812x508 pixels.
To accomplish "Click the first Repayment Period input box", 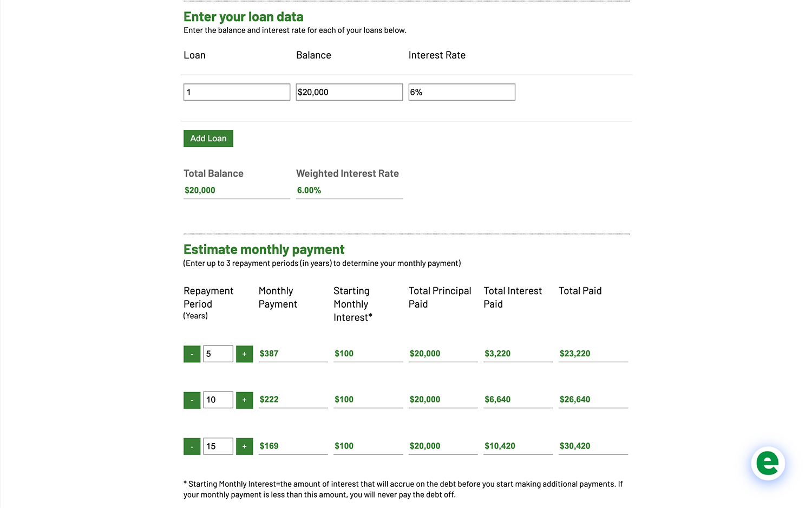I will pos(218,353).
